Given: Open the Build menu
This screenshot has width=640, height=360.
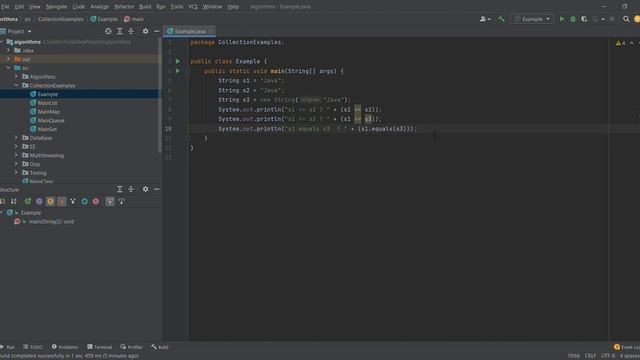Looking at the screenshot, I should point(145,7).
